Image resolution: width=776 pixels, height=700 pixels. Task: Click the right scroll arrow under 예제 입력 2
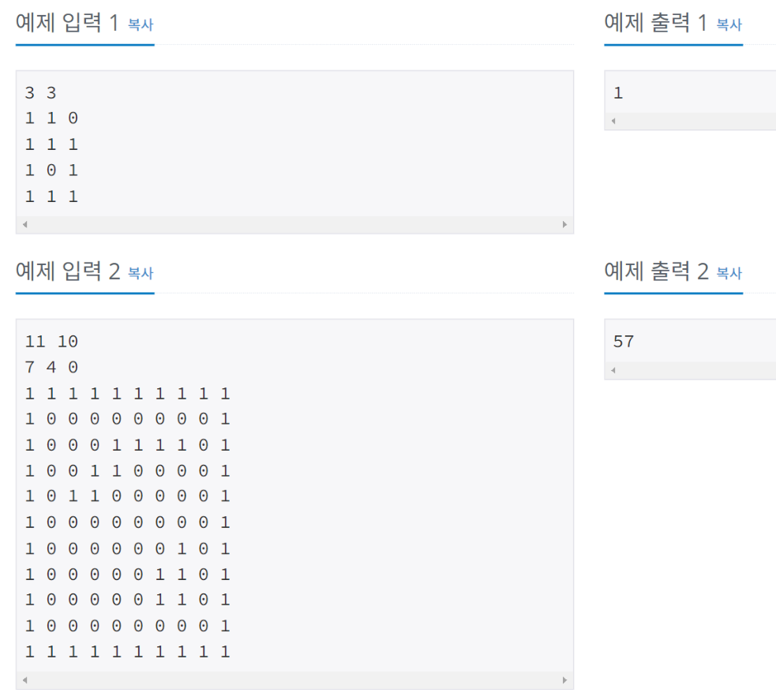tap(565, 679)
